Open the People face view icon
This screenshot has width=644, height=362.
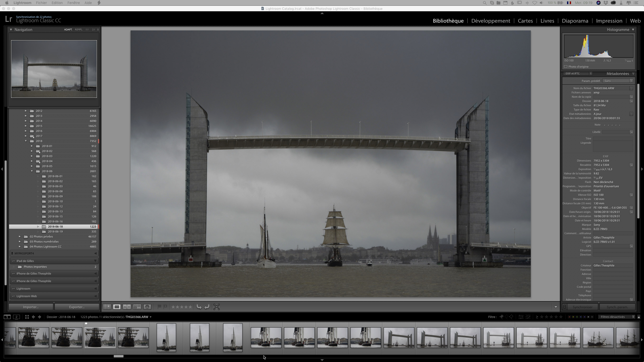(x=147, y=307)
